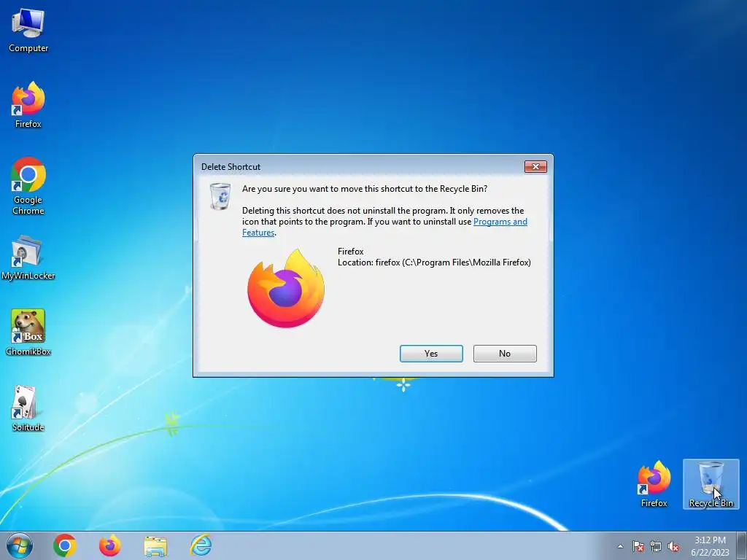Open the muted volume tray icon
Image resolution: width=747 pixels, height=560 pixels.
(x=673, y=546)
